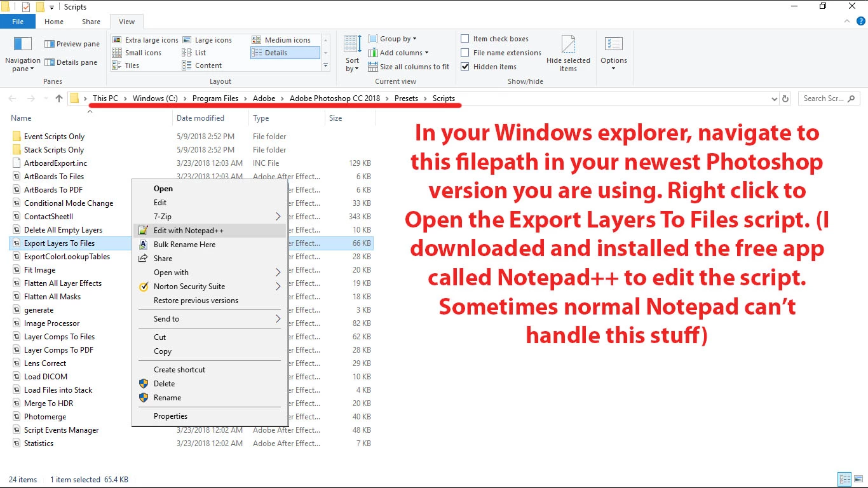Choose Small icons layout
The width and height of the screenshot is (868, 488).
137,53
